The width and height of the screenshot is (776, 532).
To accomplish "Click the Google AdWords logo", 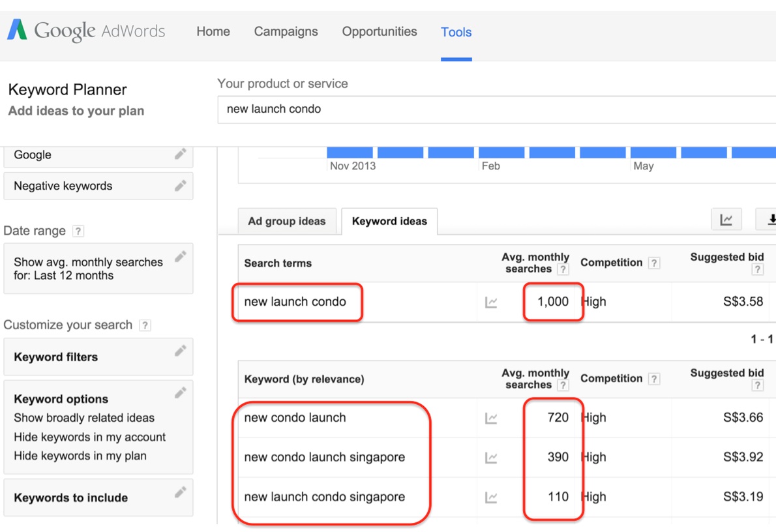I will click(86, 31).
